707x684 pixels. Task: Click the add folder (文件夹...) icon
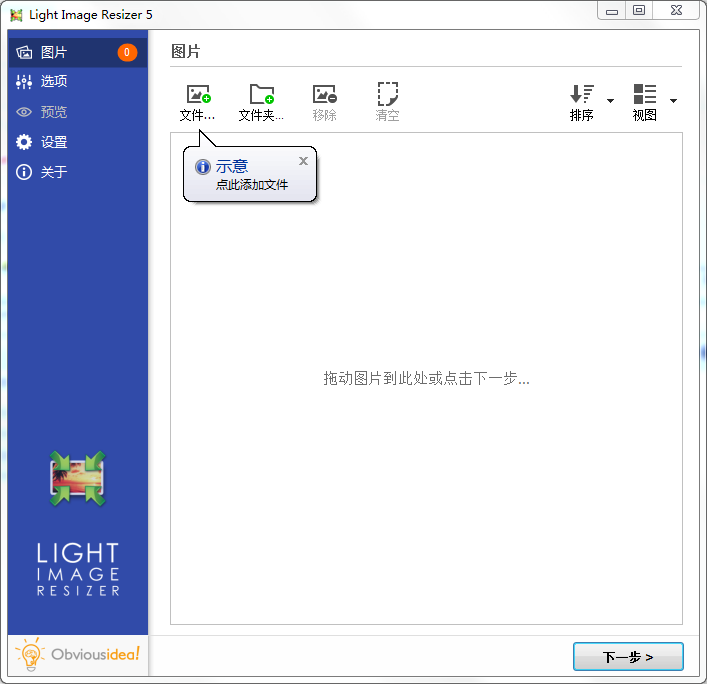tap(262, 94)
